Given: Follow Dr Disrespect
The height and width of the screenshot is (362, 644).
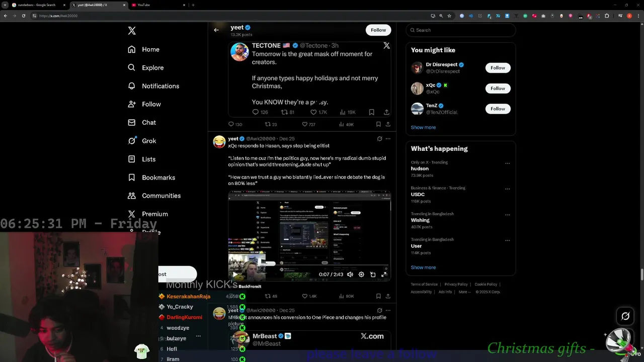Looking at the screenshot, I should [498, 68].
